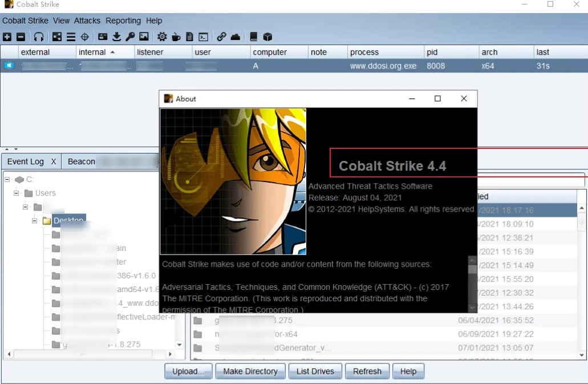This screenshot has width=588, height=384.
Task: Sort sessions by process column header
Action: 386,52
